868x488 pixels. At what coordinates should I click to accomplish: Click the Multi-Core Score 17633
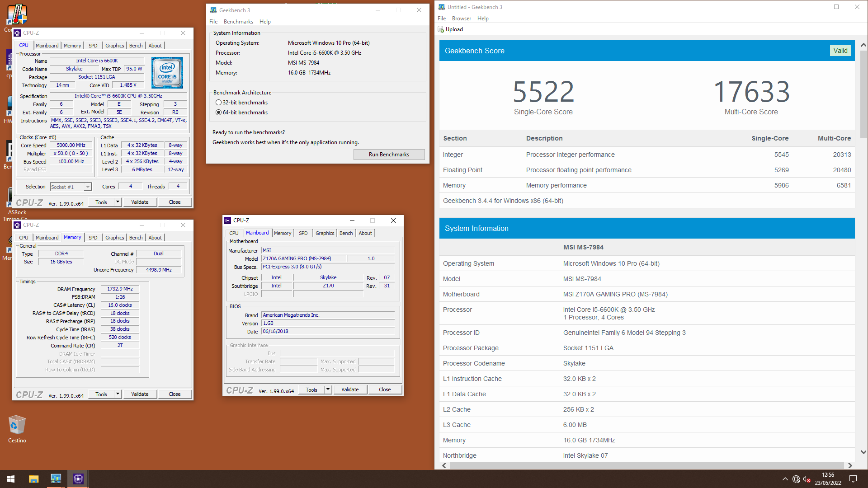point(751,92)
